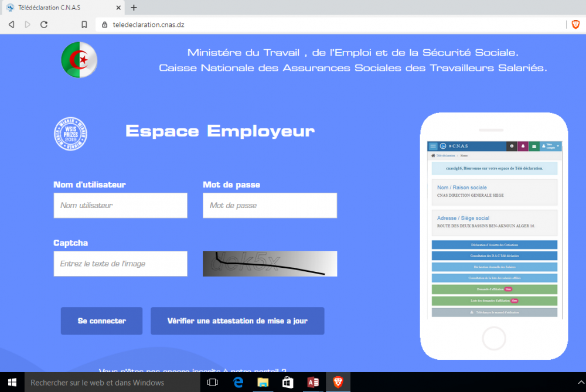Open a new tab with plus icon
This screenshot has height=392, width=586.
tap(134, 8)
